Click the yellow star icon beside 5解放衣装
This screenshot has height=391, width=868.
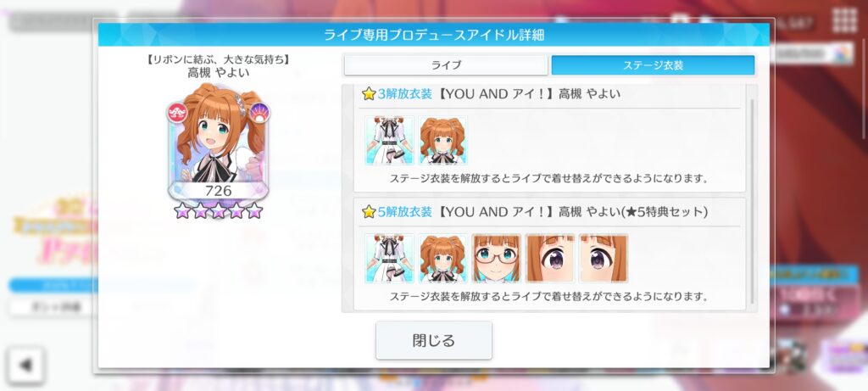[x=369, y=212]
